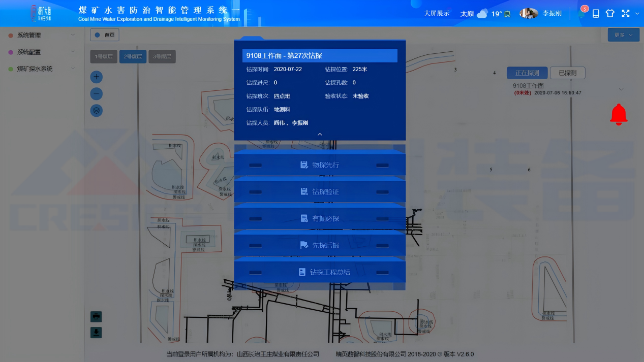
Task: Open the map layers stack icon
Action: pos(97,111)
